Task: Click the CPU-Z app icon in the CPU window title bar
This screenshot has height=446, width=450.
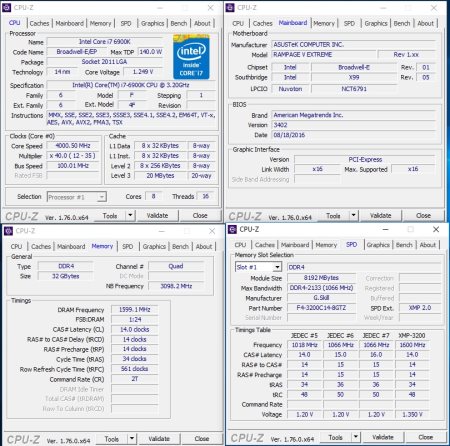Action: [x=7, y=7]
